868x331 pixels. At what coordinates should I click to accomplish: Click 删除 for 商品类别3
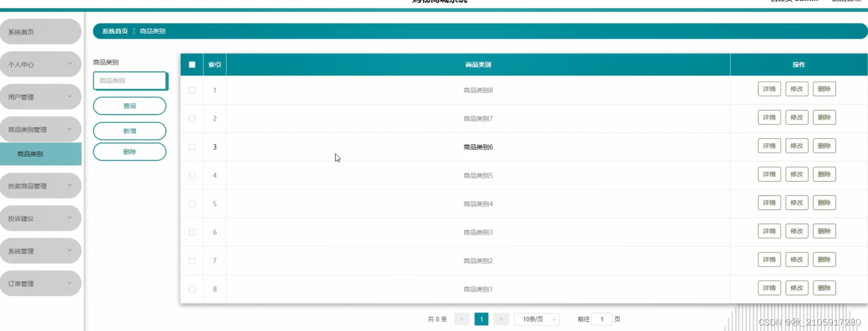(x=824, y=231)
